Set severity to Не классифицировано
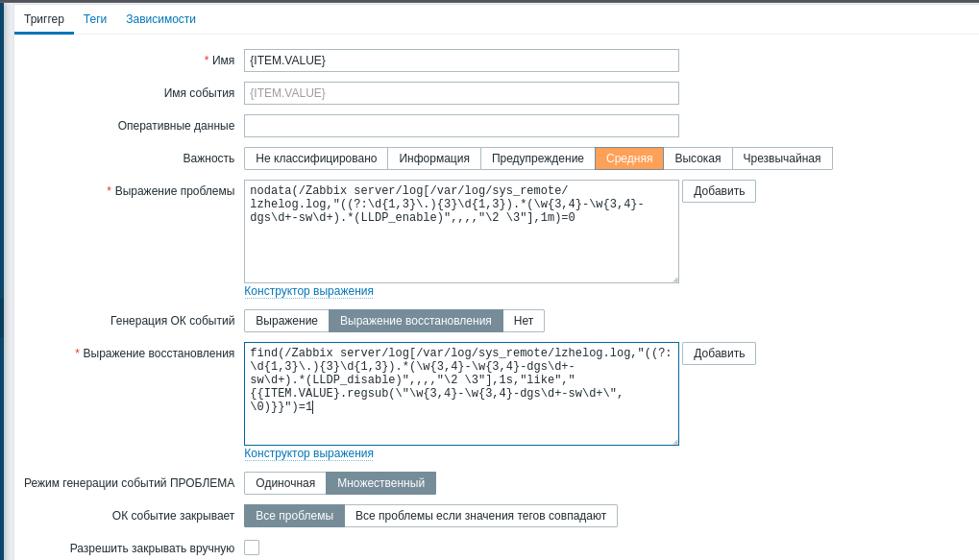The height and width of the screenshot is (560, 979). click(x=316, y=158)
